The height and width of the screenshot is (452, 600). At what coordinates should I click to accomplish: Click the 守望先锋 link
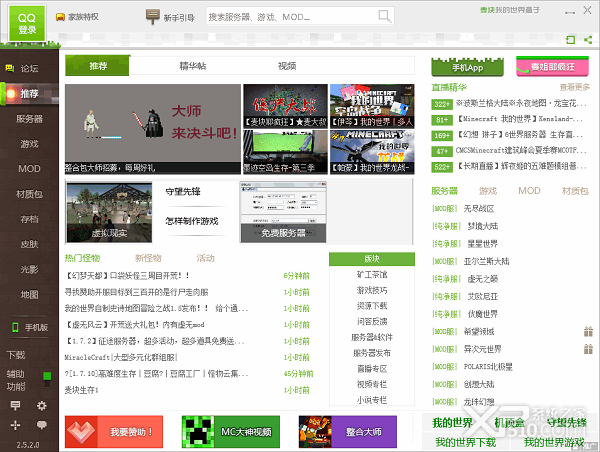point(183,191)
